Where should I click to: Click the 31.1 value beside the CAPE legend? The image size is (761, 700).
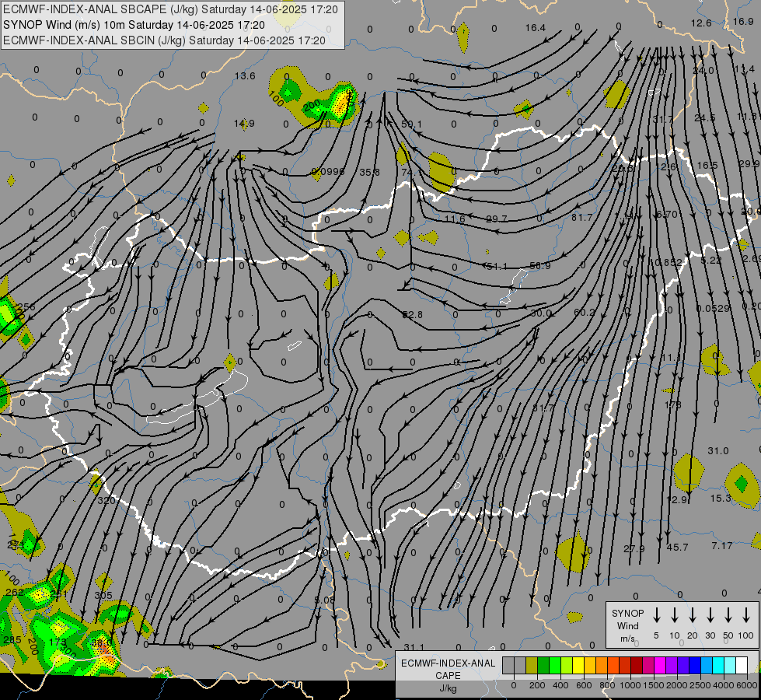tap(414, 647)
